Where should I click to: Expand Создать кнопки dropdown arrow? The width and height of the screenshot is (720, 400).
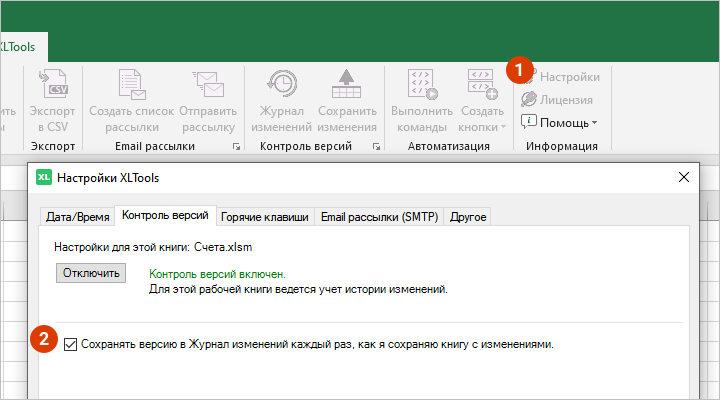coord(503,127)
